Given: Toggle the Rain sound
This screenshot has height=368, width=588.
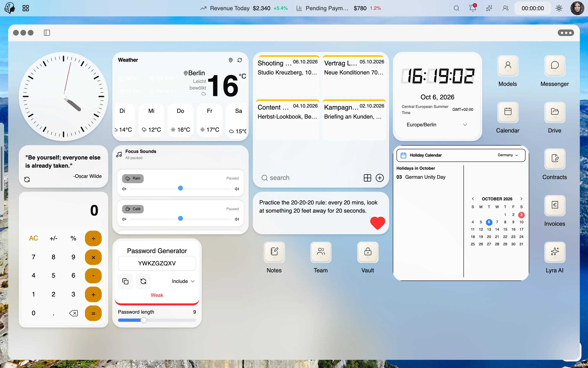Looking at the screenshot, I should tap(133, 178).
